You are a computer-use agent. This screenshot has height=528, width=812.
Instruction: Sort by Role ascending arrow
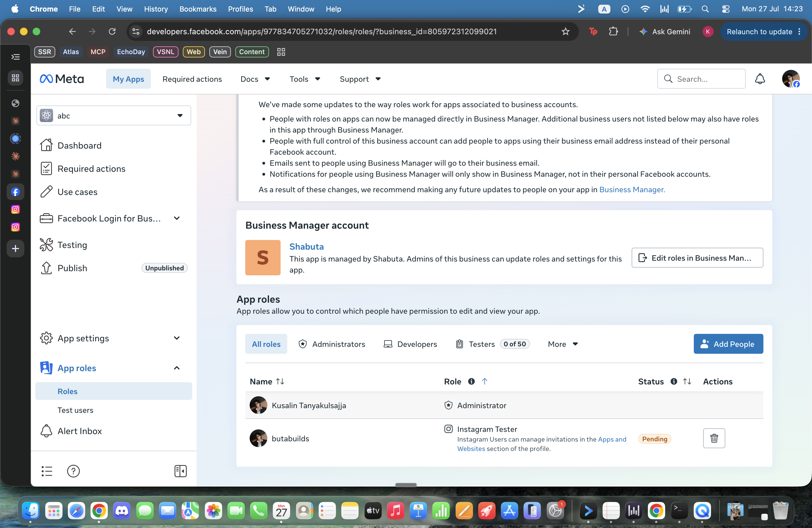484,381
